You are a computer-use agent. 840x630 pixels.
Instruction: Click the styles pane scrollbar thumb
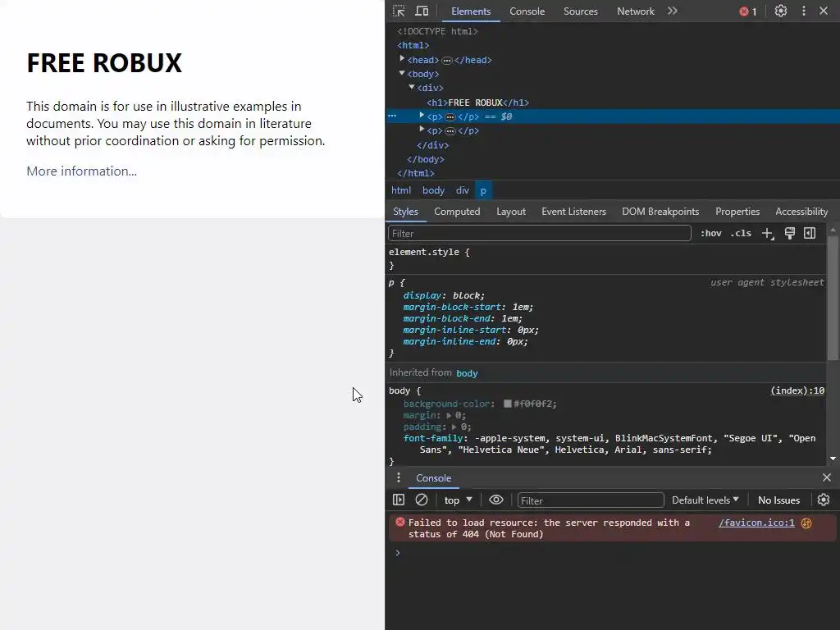point(833,297)
